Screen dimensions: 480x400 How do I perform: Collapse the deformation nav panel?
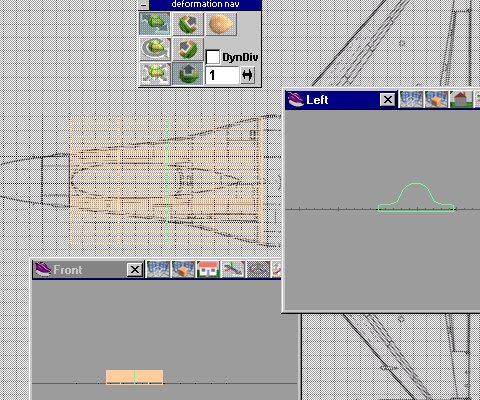tap(144, 5)
